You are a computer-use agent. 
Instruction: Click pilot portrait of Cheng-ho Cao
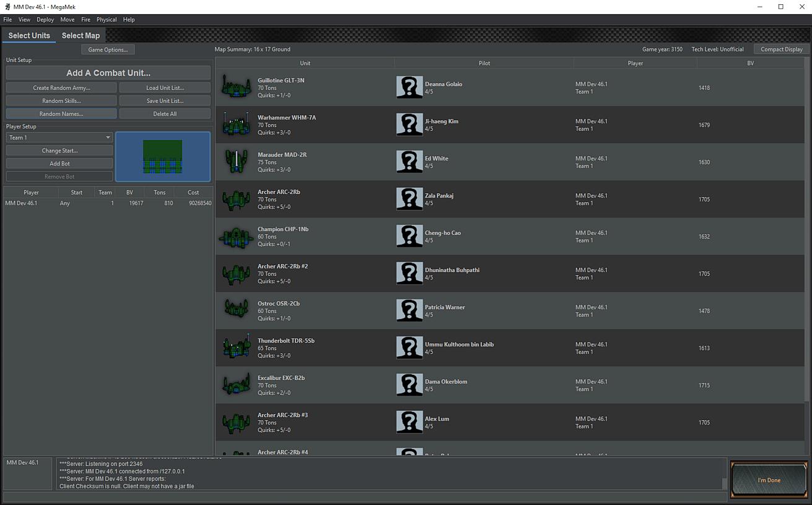click(x=409, y=236)
